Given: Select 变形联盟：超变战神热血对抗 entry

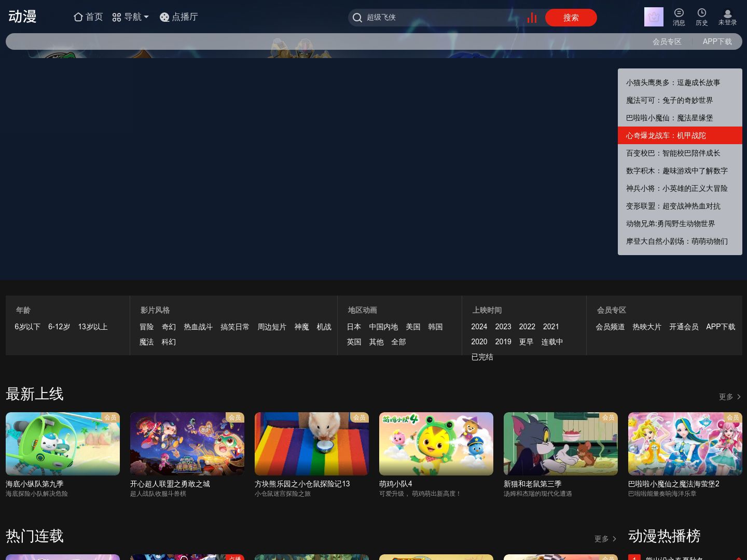Looking at the screenshot, I should (680, 206).
